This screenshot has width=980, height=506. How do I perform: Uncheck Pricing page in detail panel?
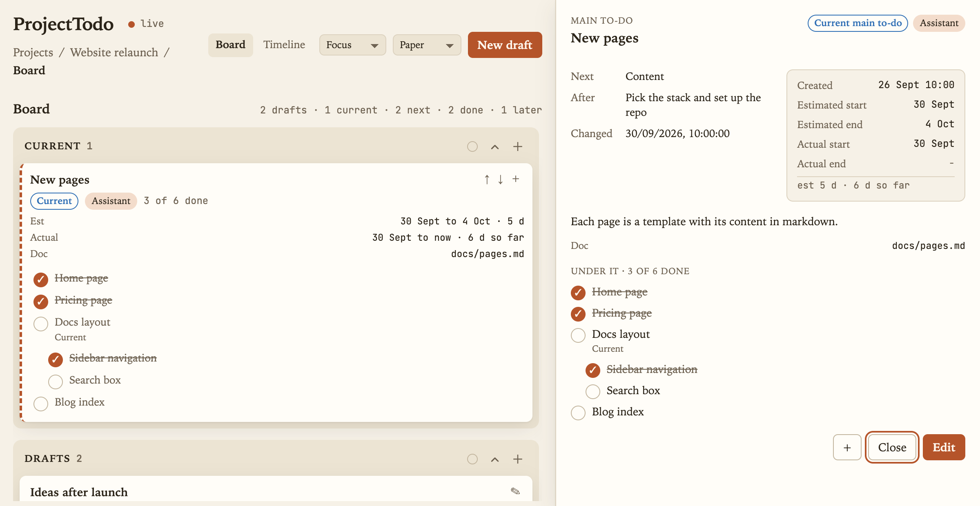tap(578, 314)
